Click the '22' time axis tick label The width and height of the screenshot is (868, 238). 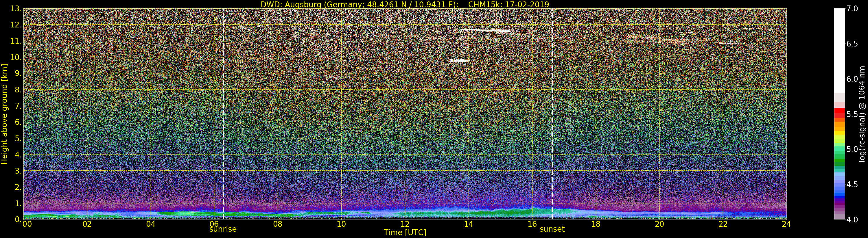[723, 224]
